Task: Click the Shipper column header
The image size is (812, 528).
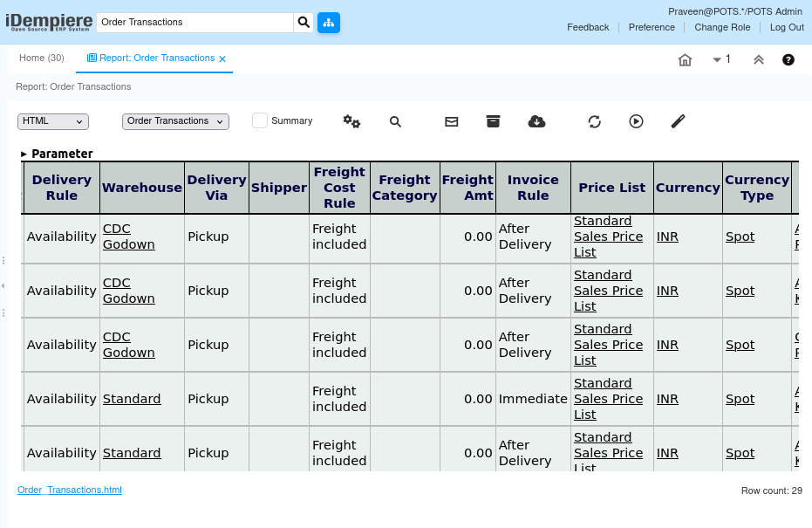Action: 279,188
